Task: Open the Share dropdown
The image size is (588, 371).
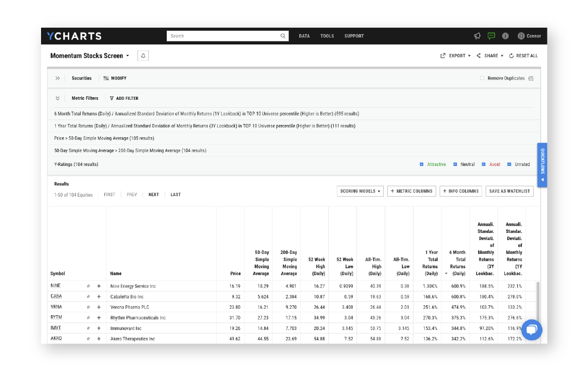Action: pyautogui.click(x=490, y=55)
